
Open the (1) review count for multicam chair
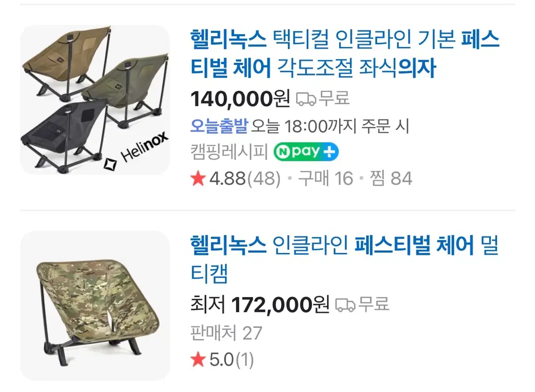point(244,360)
